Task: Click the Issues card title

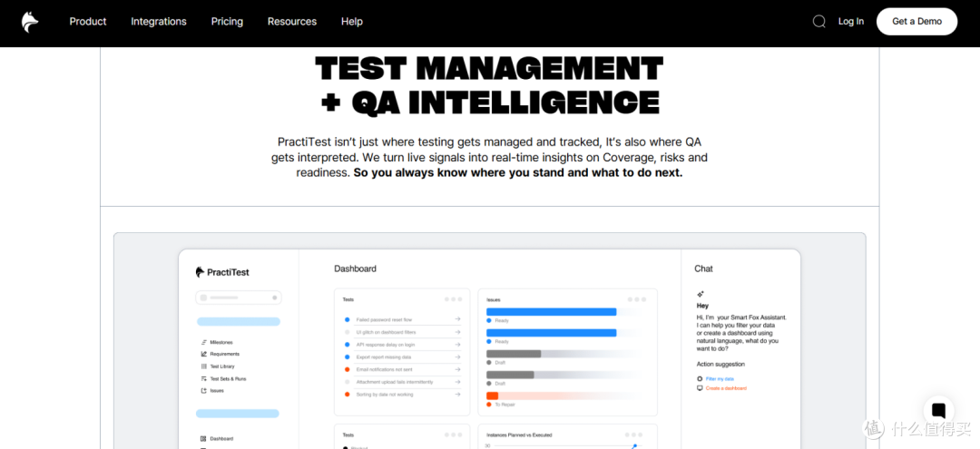Action: [x=493, y=299]
